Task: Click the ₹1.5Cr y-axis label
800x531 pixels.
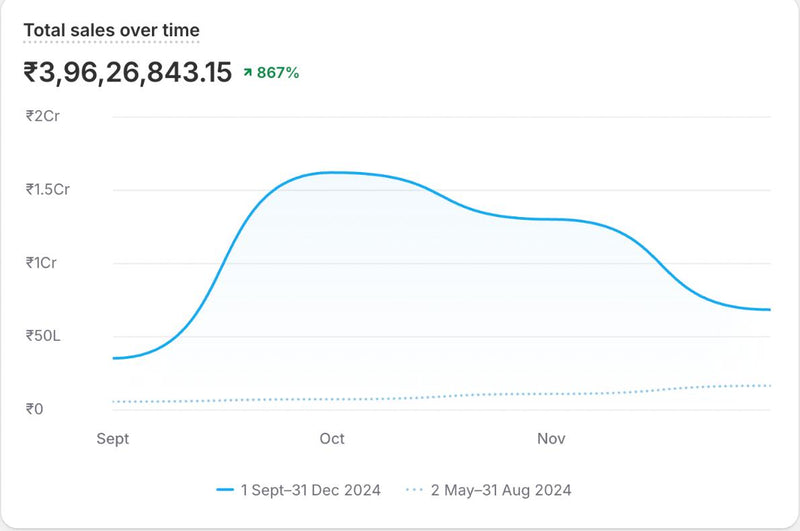Action: 48,189
